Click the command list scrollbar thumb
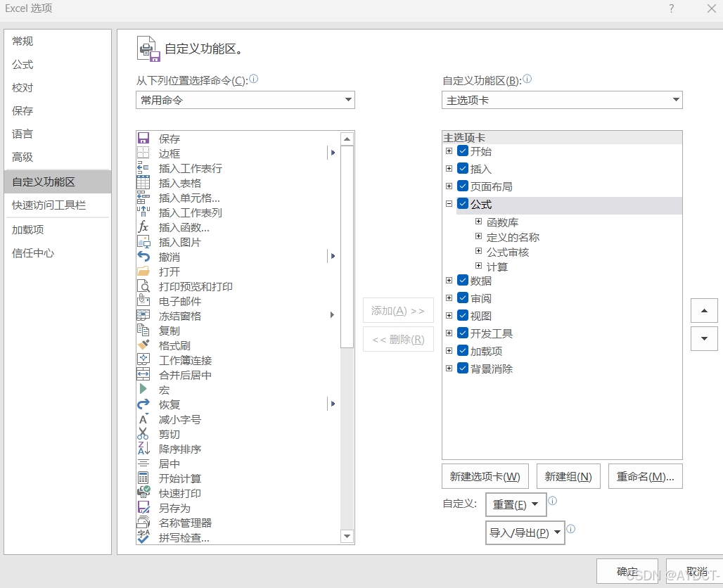 click(x=347, y=246)
